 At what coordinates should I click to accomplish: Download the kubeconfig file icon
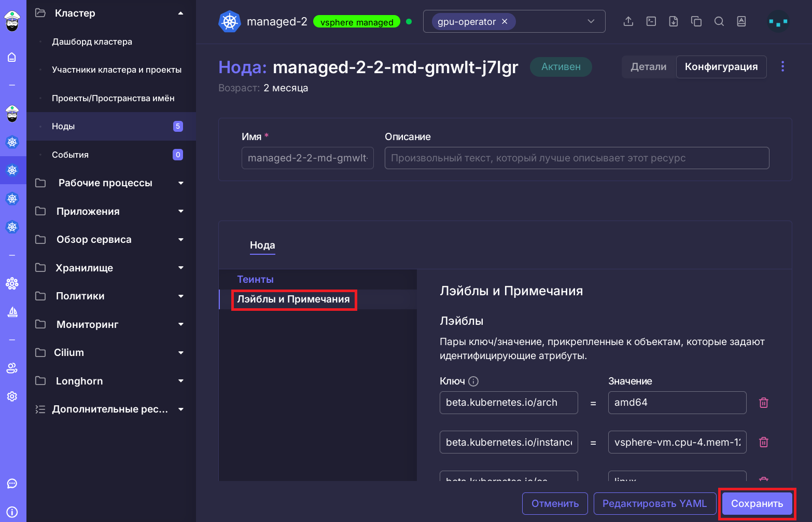click(674, 21)
